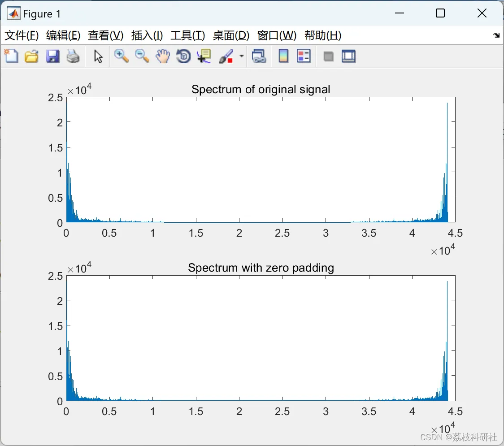
Task: Save the figure using the floppy disk icon
Action: (52, 56)
